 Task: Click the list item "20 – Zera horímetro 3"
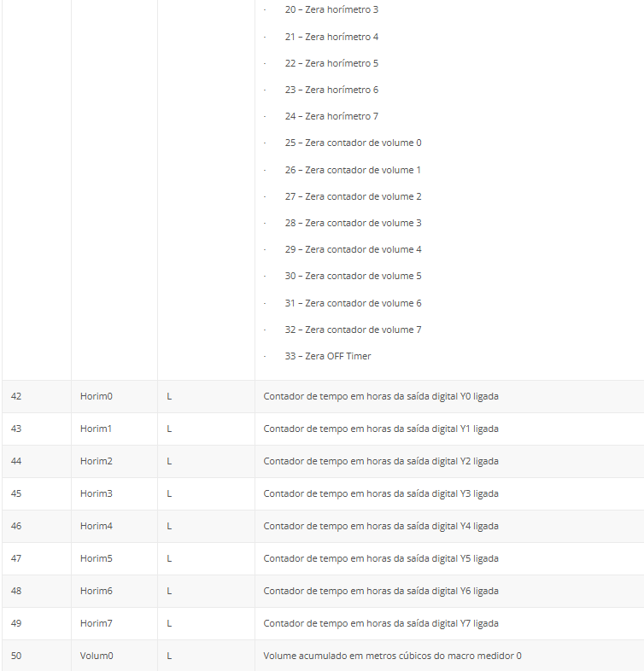tap(331, 10)
